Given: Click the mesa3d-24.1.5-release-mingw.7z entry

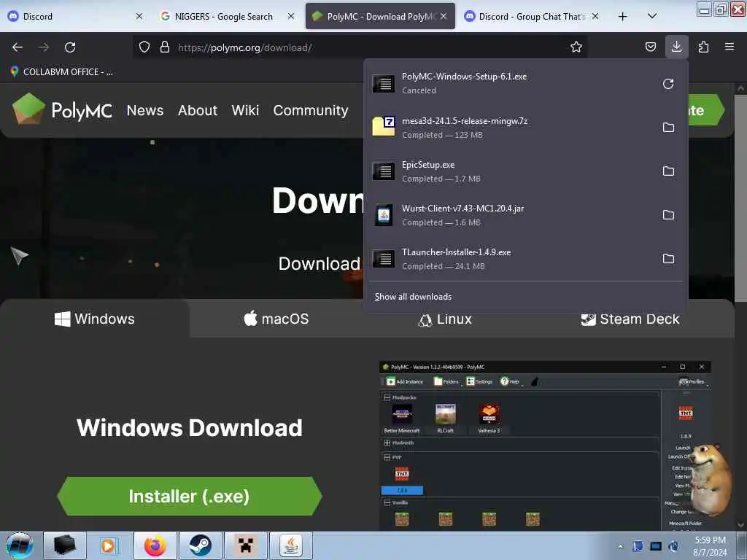Looking at the screenshot, I should [512, 128].
